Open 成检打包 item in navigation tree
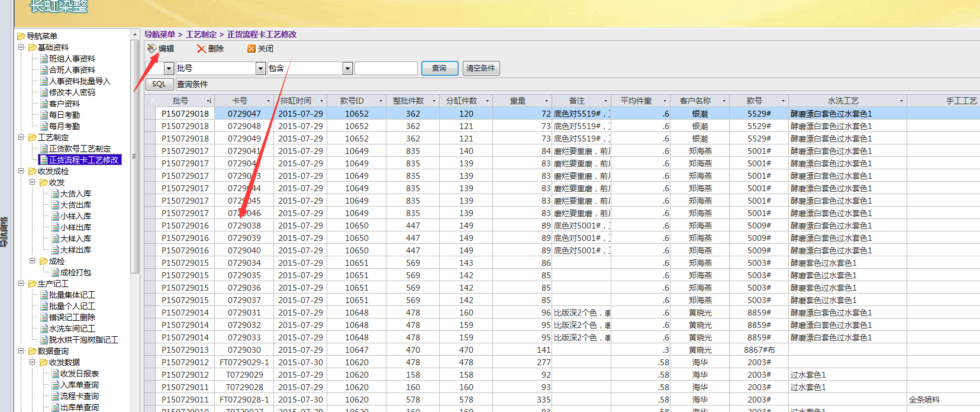This screenshot has height=412, width=980. click(75, 272)
